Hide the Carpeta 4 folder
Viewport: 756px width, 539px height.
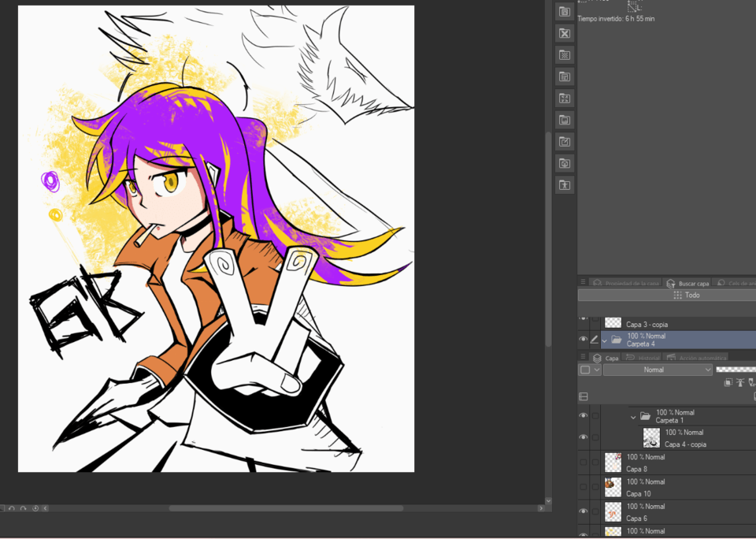click(583, 339)
